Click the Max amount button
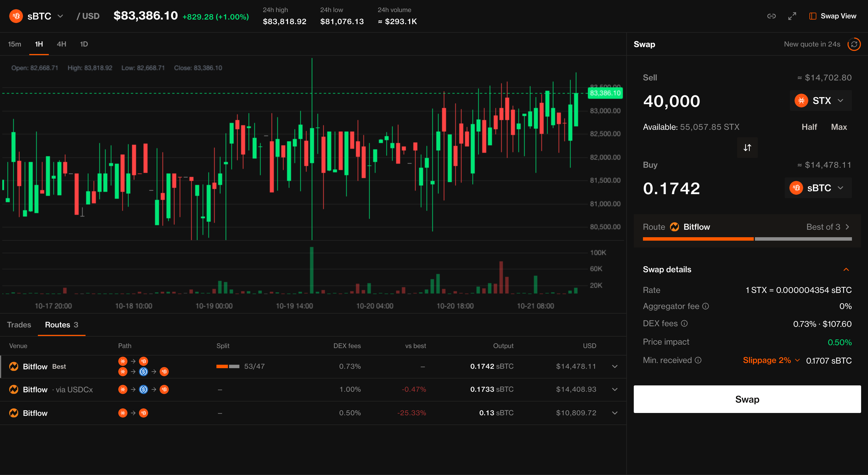The width and height of the screenshot is (868, 475). (839, 127)
